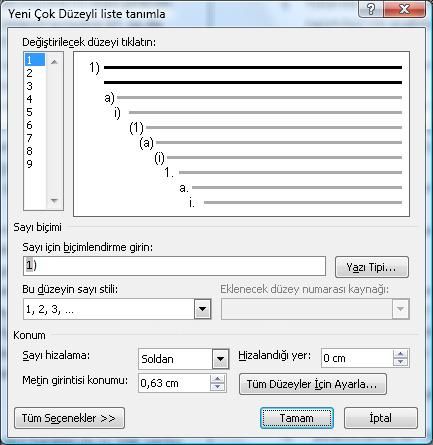The image size is (433, 445).
Task: Confirm with the Tamam button
Action: pyautogui.click(x=297, y=418)
